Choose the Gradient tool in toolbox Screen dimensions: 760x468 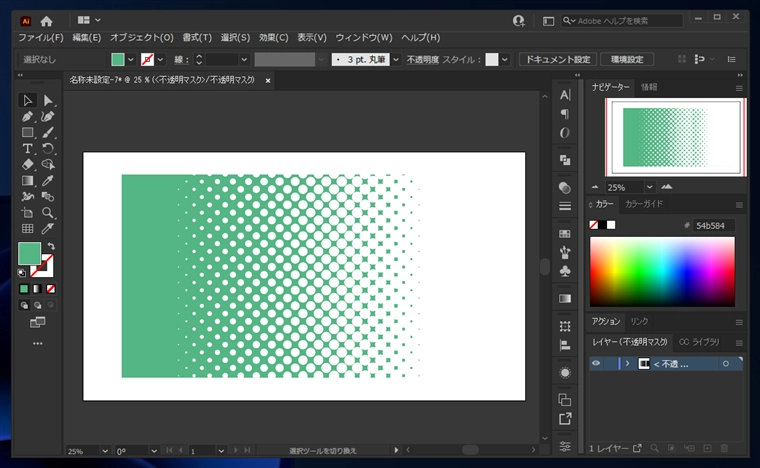(27, 181)
